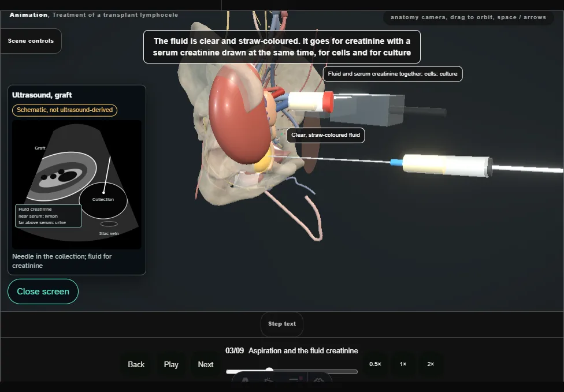The width and height of the screenshot is (564, 392).
Task: Start the animation with Play
Action: (x=171, y=364)
